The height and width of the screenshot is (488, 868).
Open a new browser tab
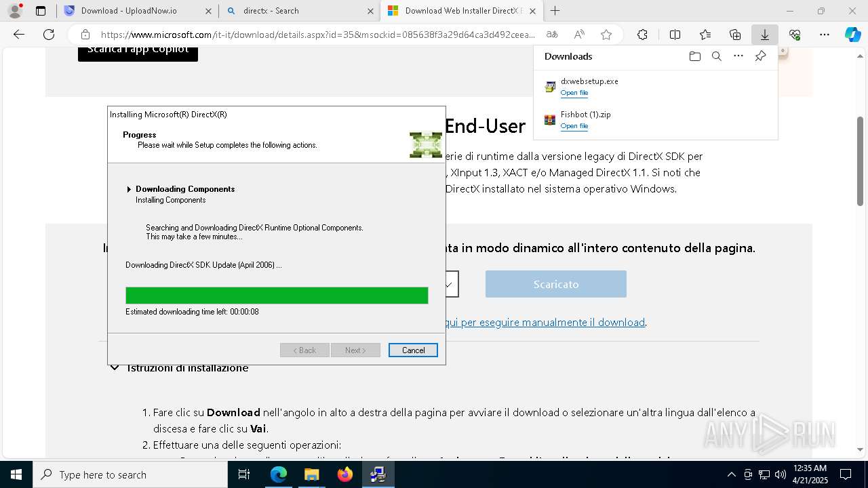(x=555, y=11)
